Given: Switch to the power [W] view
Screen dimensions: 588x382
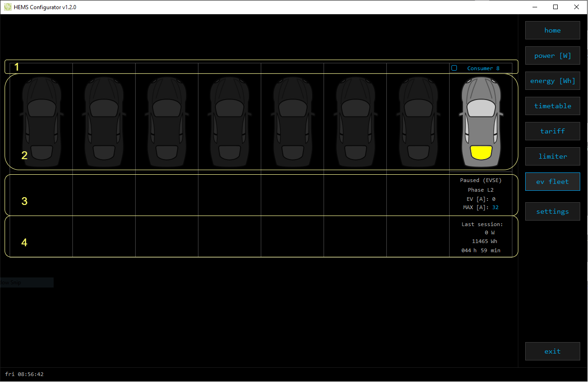Looking at the screenshot, I should [x=552, y=55].
